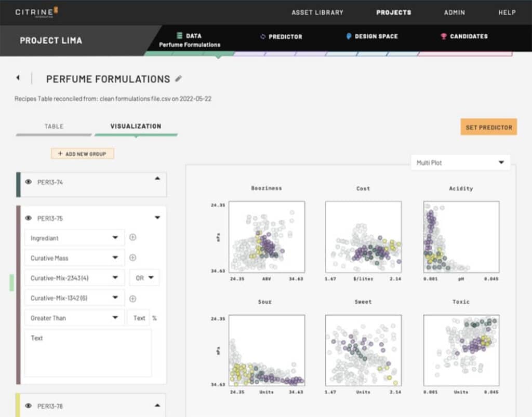Viewport: 532px width, 417px height.
Task: Click the plus icon next to Ingrediant dropdown
Action: [x=132, y=238]
